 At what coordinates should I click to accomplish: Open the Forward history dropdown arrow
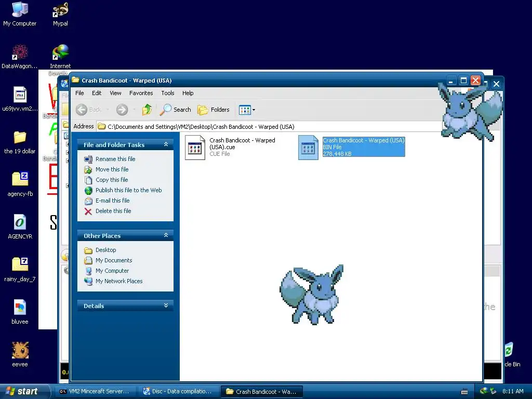(135, 110)
